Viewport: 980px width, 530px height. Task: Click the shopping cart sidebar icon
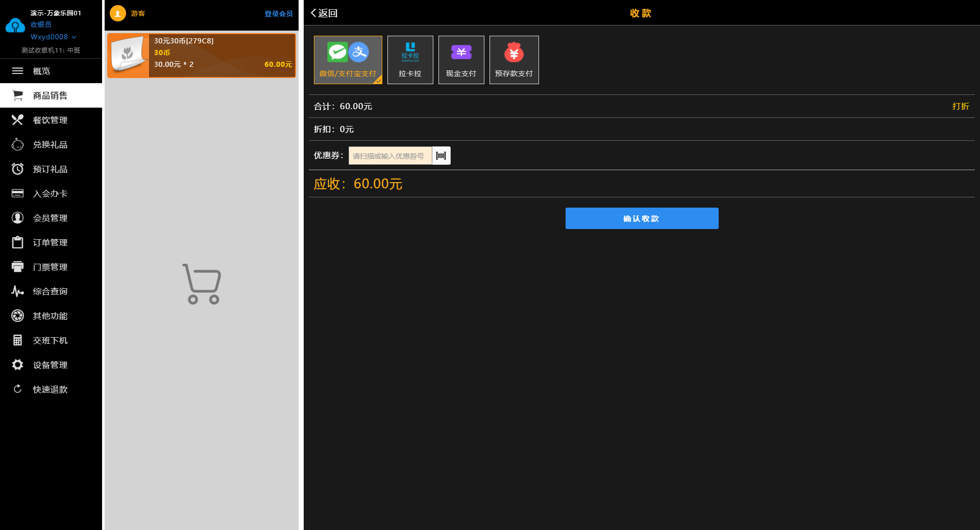tap(17, 95)
